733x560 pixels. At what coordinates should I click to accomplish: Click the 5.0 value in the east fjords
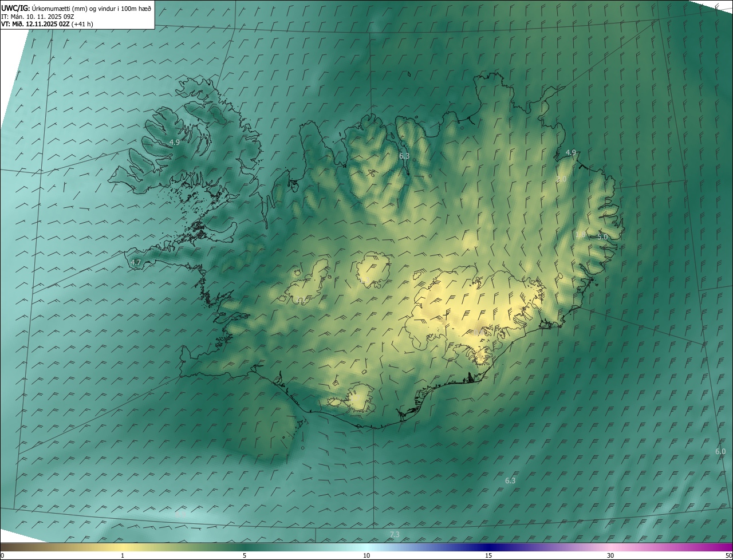coord(602,236)
